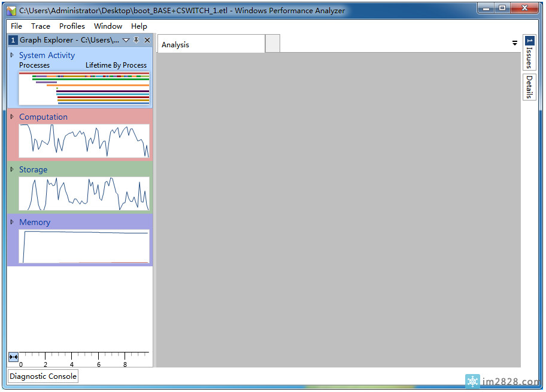Click the Issues count badge icon
This screenshot has width=546, height=392.
coord(529,41)
